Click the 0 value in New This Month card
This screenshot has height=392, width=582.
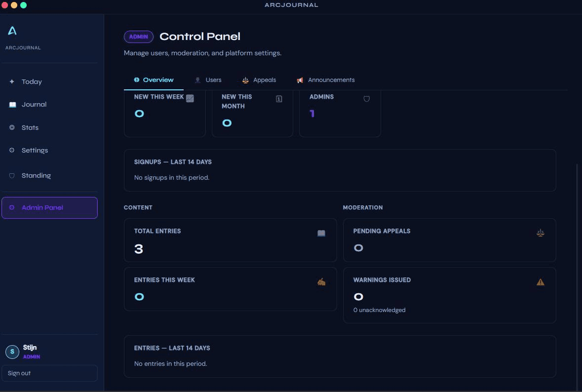pyautogui.click(x=227, y=123)
